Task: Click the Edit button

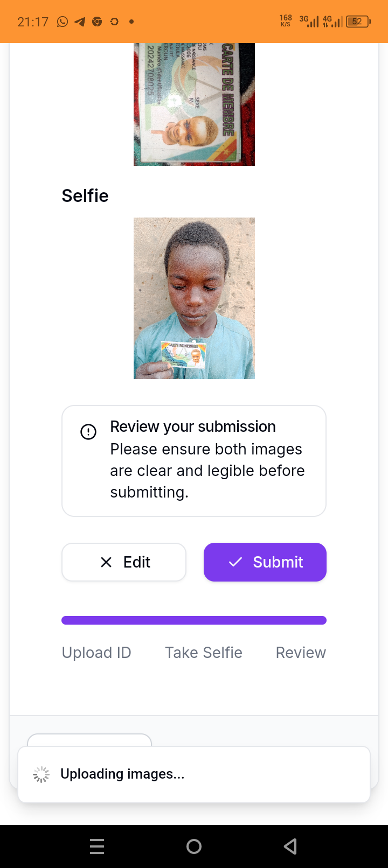Action: pyautogui.click(x=124, y=562)
